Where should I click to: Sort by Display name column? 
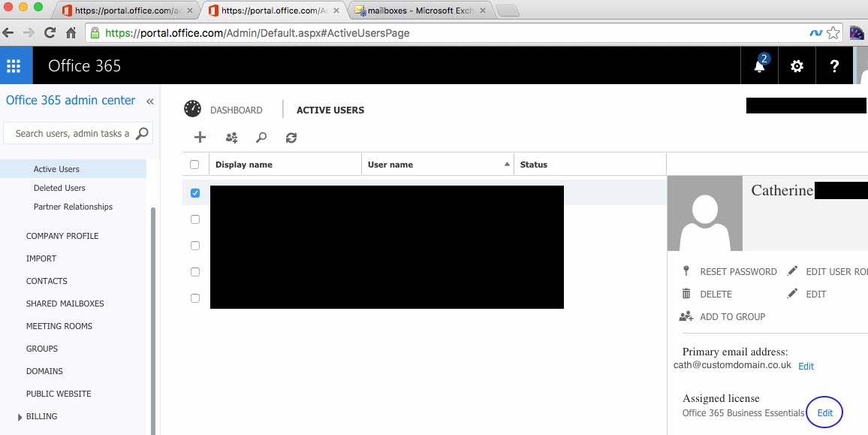pyautogui.click(x=243, y=165)
